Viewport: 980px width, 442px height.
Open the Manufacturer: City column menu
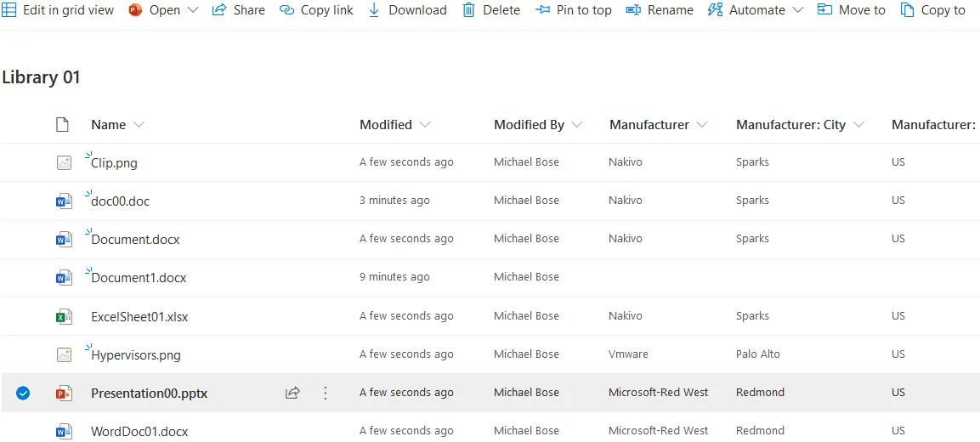click(858, 125)
